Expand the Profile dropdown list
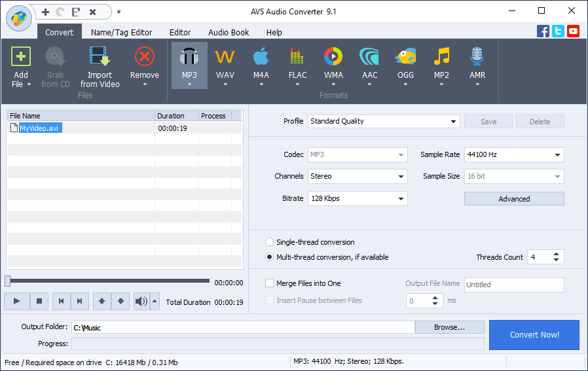 pyautogui.click(x=454, y=122)
